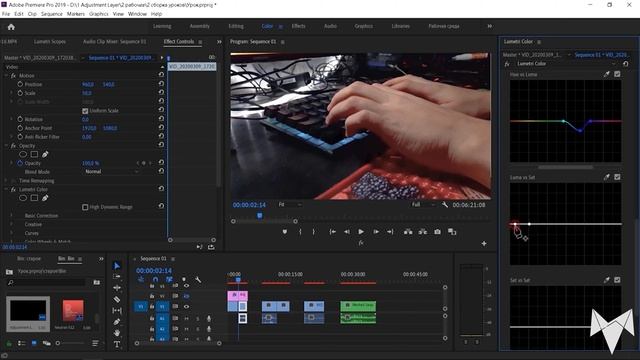
Task: Play the program monitor
Action: pos(361,232)
